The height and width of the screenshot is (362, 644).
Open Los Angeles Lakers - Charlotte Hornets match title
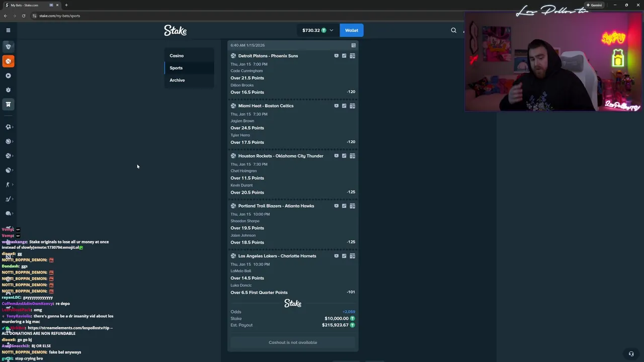tap(277, 256)
